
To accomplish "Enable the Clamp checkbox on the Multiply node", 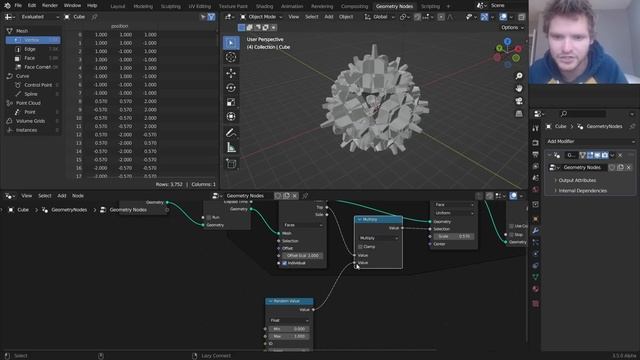I will [360, 247].
